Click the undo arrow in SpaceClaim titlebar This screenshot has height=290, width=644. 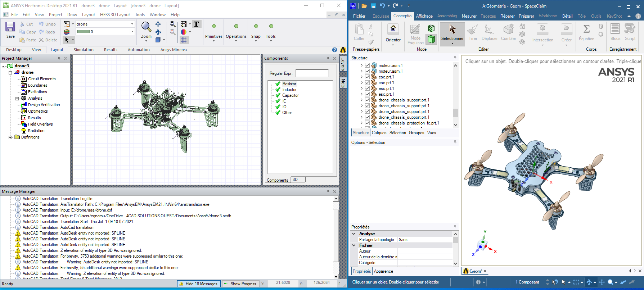[x=382, y=6]
